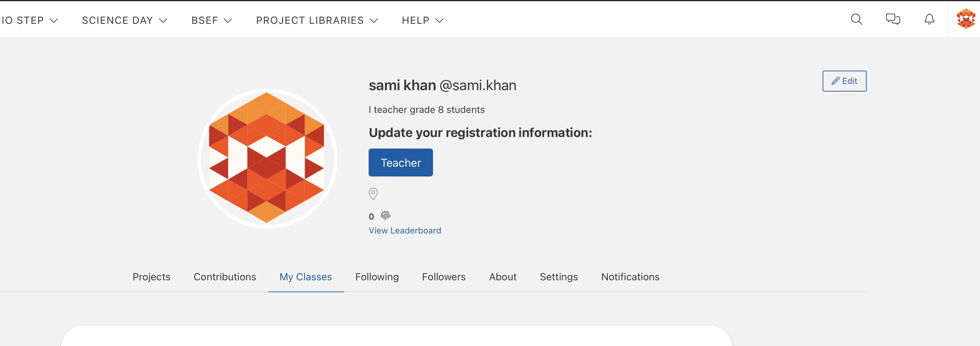The width and height of the screenshot is (980, 346).
Task: Switch to the Contributions tab
Action: tap(225, 277)
